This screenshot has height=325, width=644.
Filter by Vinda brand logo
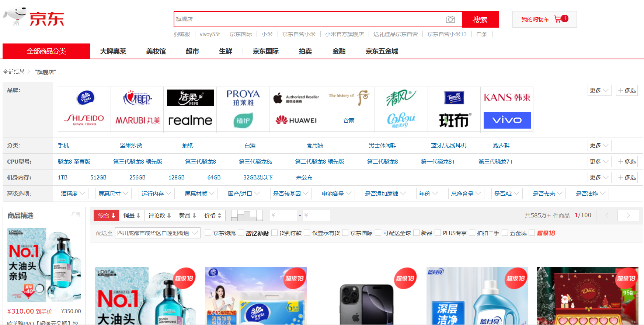(x=85, y=98)
